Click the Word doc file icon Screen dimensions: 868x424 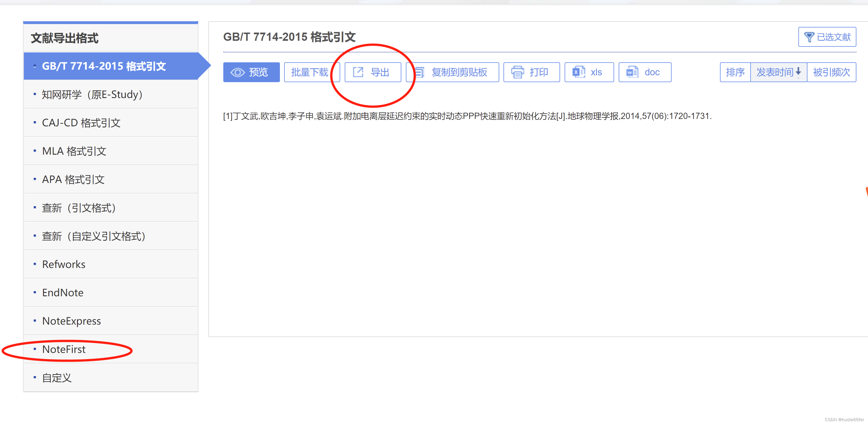(x=632, y=72)
